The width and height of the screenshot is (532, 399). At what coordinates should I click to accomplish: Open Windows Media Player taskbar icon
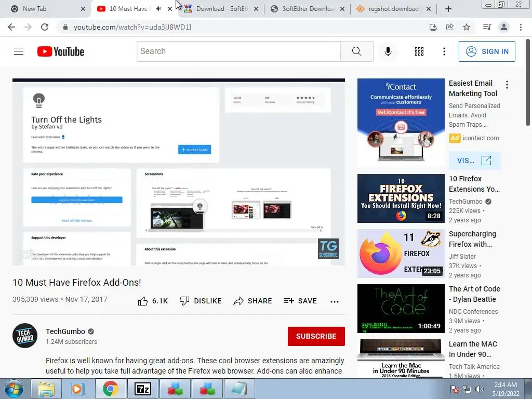tap(78, 389)
